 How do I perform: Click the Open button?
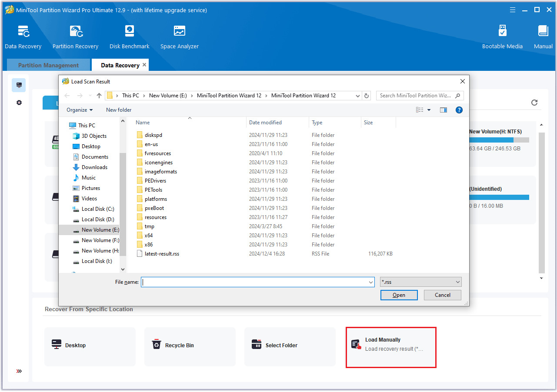click(399, 295)
